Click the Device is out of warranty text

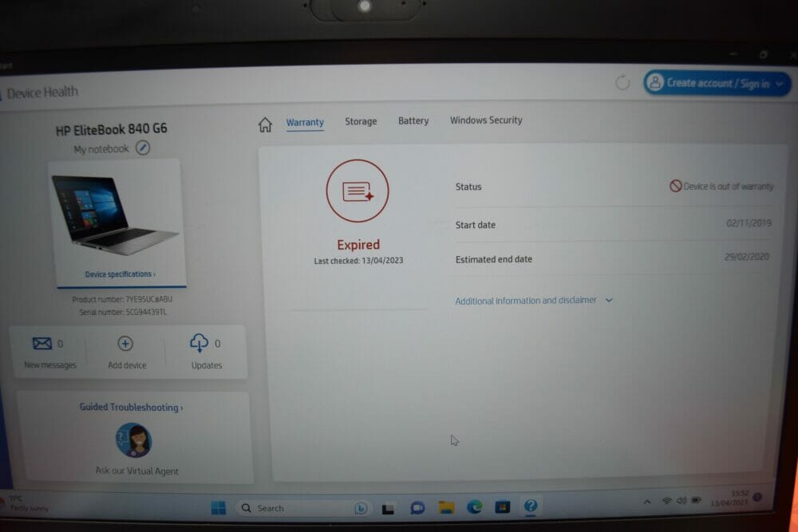729,186
